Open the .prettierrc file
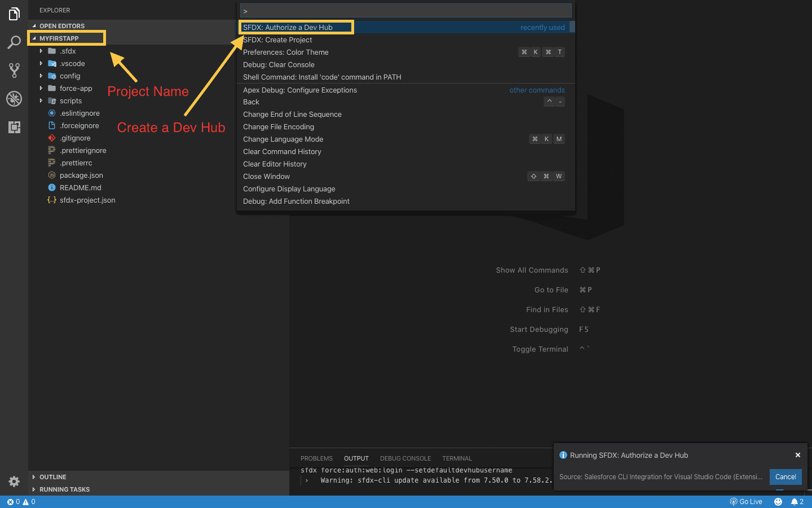The width and height of the screenshot is (812, 508). [76, 163]
